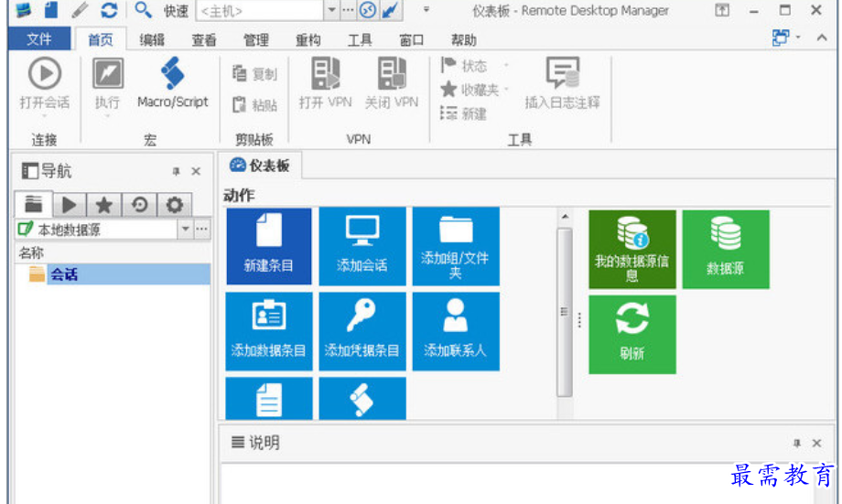Click Paste (粘贴) in the clipboard group
842x504 pixels.
[x=255, y=104]
